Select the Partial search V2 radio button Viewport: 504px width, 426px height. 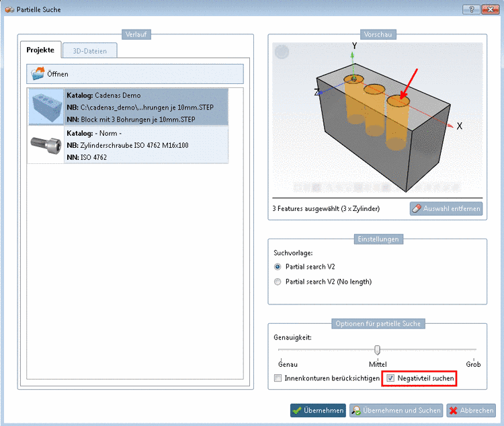click(x=278, y=267)
